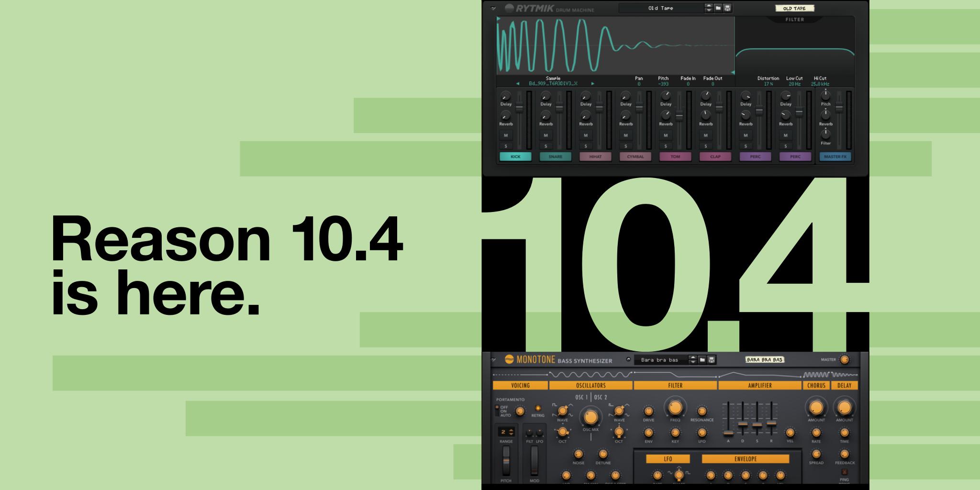This screenshot has height=490, width=980.
Task: Step through Rytmik patches with up/down arrows
Action: coord(709,8)
